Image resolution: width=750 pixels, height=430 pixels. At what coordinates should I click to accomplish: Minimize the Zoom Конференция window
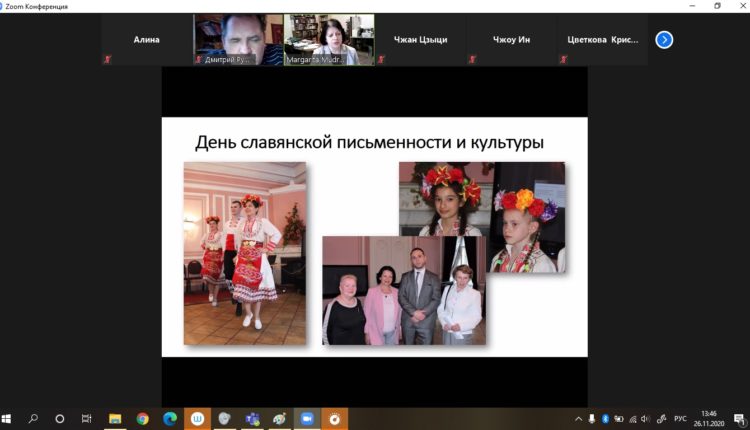click(x=692, y=6)
